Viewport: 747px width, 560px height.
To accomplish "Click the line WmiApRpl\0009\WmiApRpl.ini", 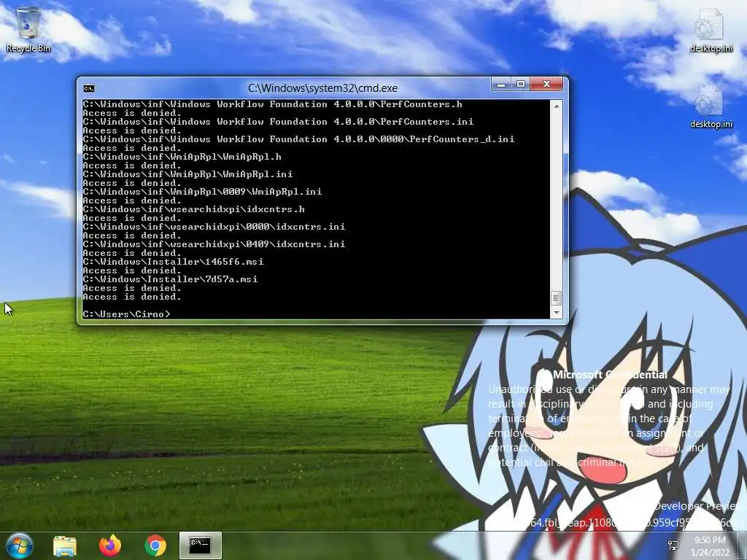I will [x=202, y=192].
